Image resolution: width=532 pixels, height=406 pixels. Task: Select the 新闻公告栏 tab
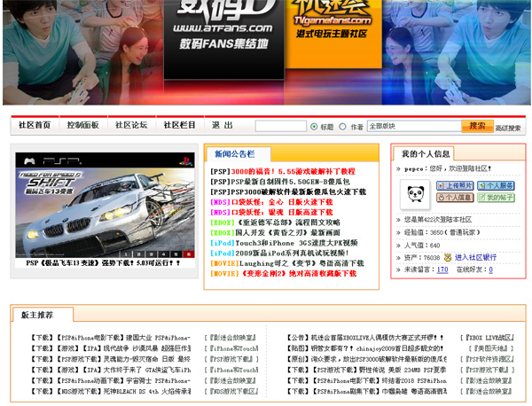coord(239,154)
